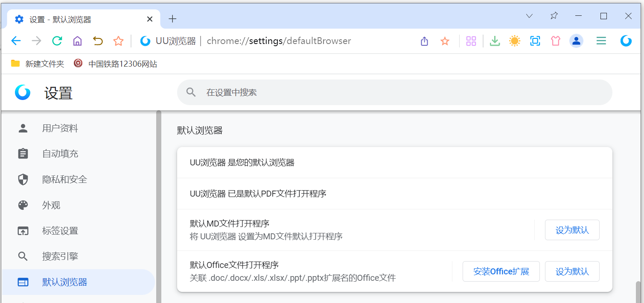Screen dimensions: 644x303
Task: Maximize the browser window
Action: pos(603,16)
